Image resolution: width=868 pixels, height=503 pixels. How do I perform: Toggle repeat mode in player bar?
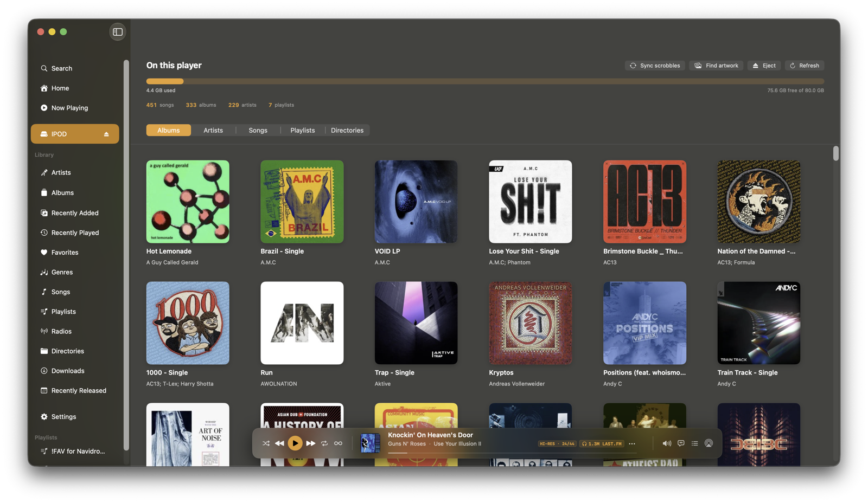coord(324,443)
